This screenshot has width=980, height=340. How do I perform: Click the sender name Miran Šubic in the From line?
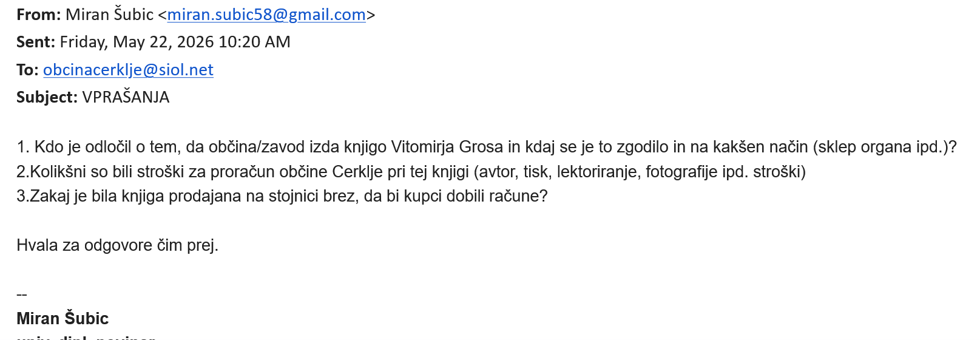pos(109,15)
